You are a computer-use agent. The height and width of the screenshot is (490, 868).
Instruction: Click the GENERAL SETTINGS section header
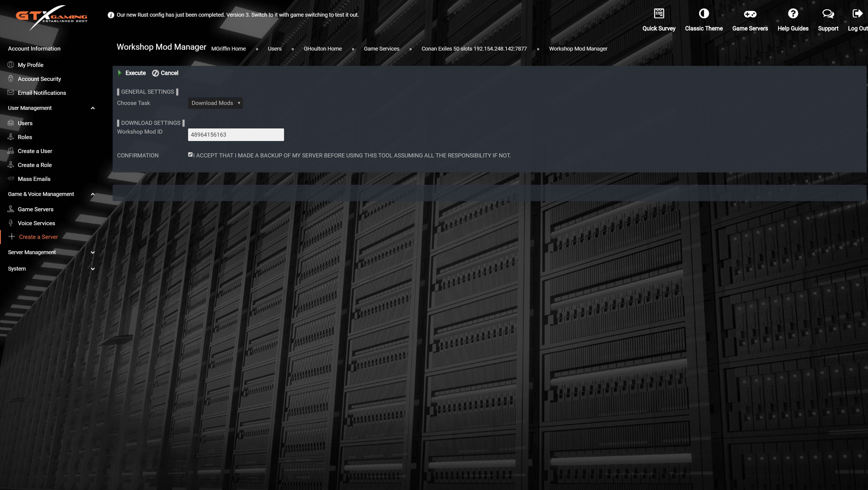click(x=148, y=92)
